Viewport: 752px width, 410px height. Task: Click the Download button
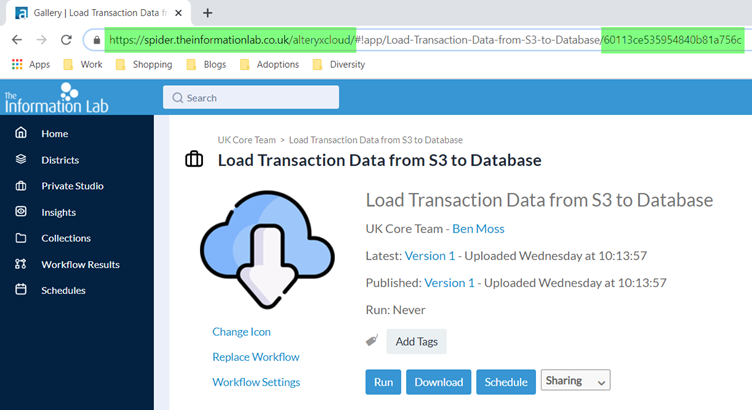[439, 382]
